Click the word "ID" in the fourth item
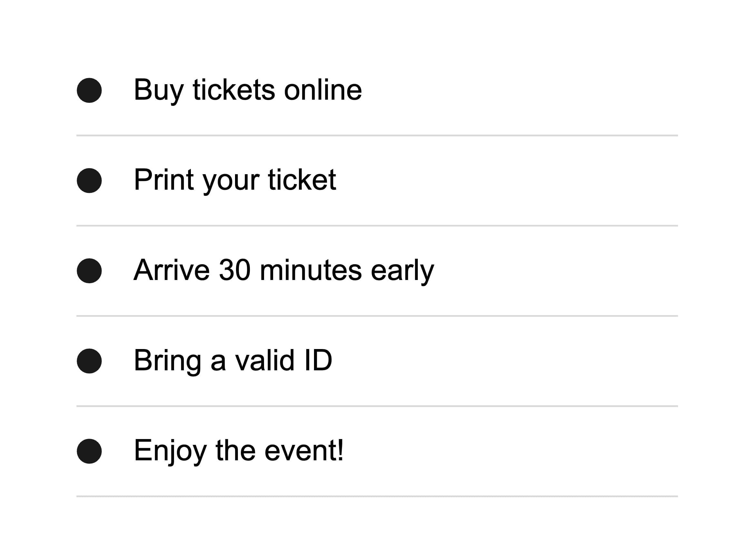The width and height of the screenshot is (756, 550). coord(318,360)
